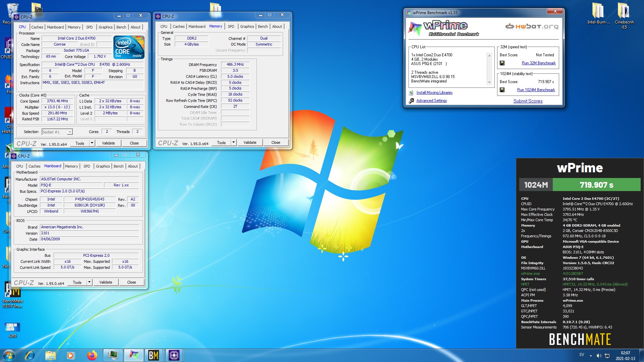Click Run 32M Benchmark link
The width and height of the screenshot is (644, 362).
[539, 63]
